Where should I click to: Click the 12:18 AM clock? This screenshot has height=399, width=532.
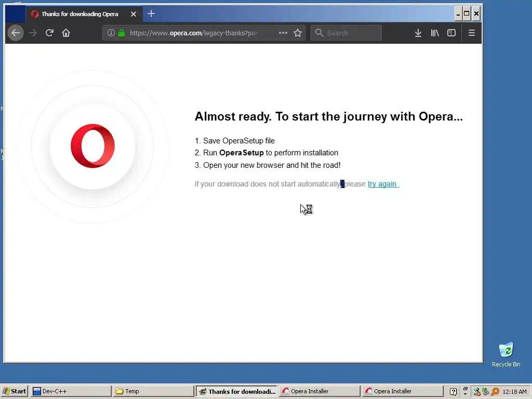click(514, 392)
